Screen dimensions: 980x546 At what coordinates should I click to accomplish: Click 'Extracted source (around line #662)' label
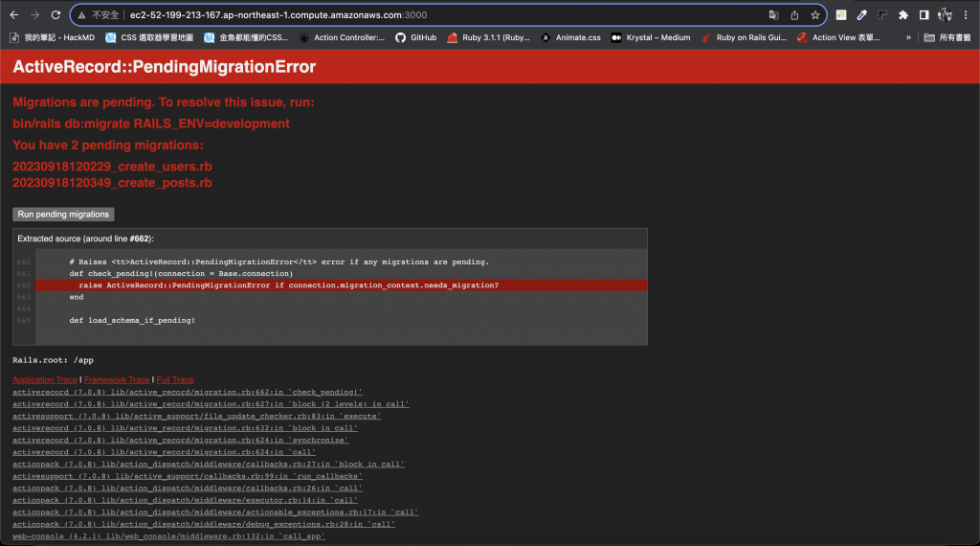coord(85,239)
